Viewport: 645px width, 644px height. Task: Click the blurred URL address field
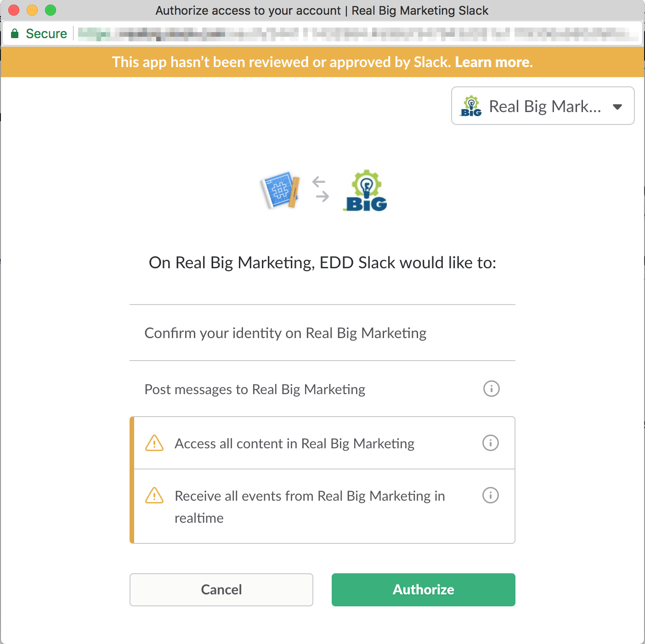pos(358,34)
